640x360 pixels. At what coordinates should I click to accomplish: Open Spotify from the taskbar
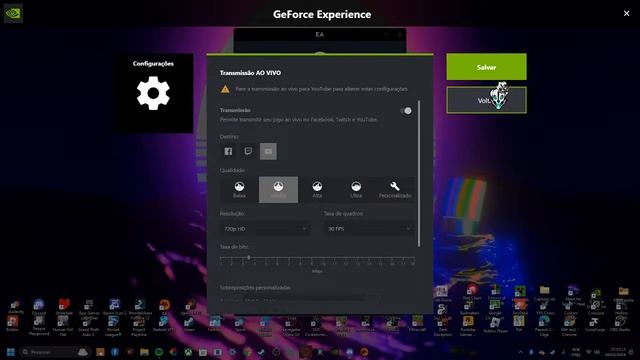pyautogui.click(x=159, y=352)
